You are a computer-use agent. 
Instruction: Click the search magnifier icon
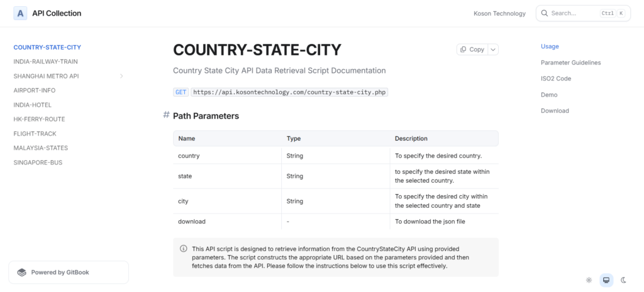tap(544, 13)
